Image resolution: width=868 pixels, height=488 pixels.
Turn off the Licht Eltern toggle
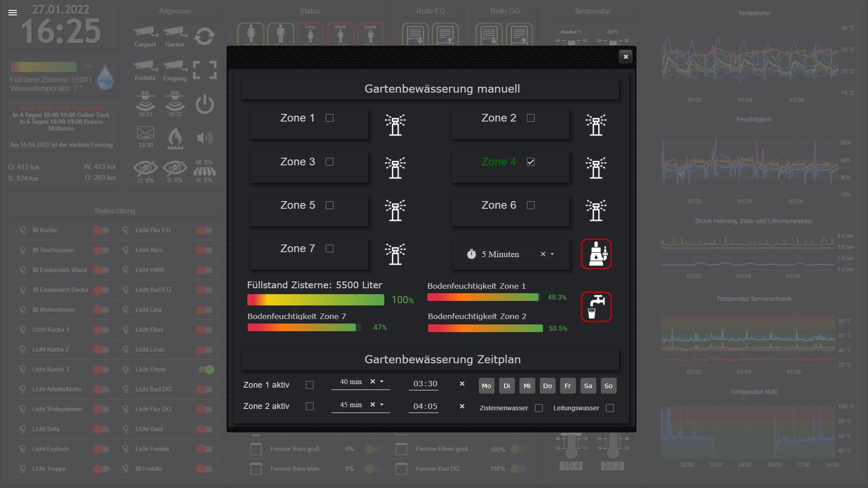(x=206, y=370)
